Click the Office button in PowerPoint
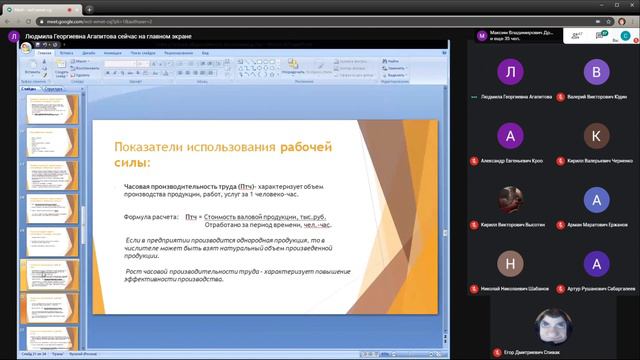The image size is (640, 360). [26, 48]
